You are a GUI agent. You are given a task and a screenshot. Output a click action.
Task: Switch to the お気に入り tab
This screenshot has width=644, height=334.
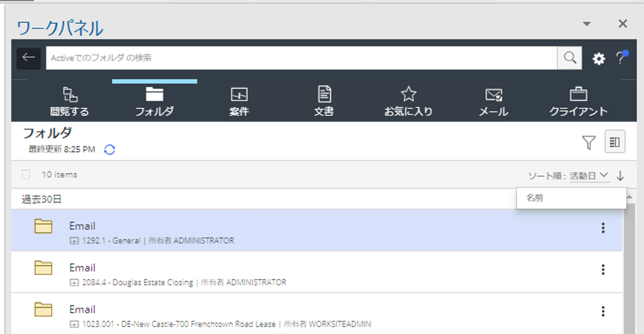[408, 101]
